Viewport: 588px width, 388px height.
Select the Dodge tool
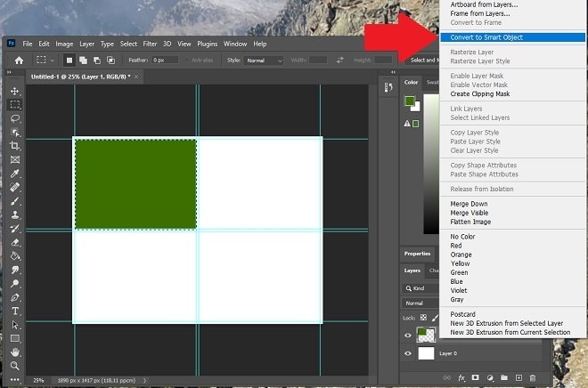click(x=15, y=284)
